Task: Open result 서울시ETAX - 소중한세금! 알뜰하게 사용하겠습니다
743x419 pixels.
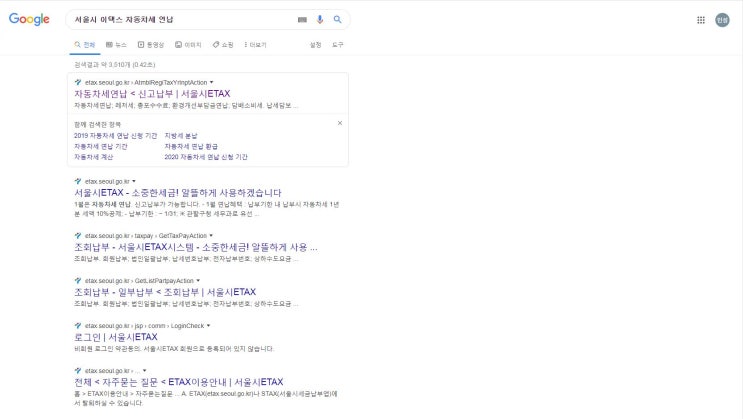Action: click(178, 193)
